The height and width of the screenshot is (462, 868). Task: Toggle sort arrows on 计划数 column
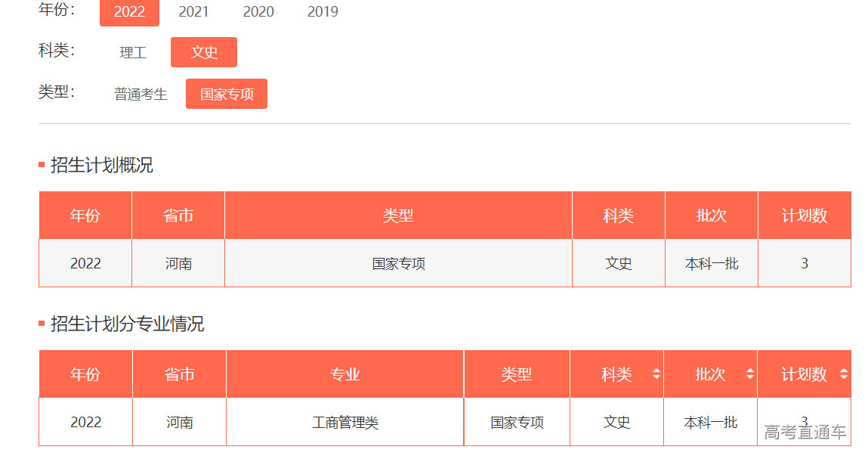click(843, 374)
